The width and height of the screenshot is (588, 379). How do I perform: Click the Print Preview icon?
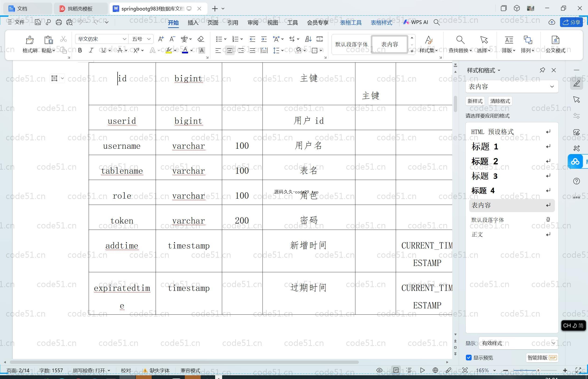coord(70,22)
